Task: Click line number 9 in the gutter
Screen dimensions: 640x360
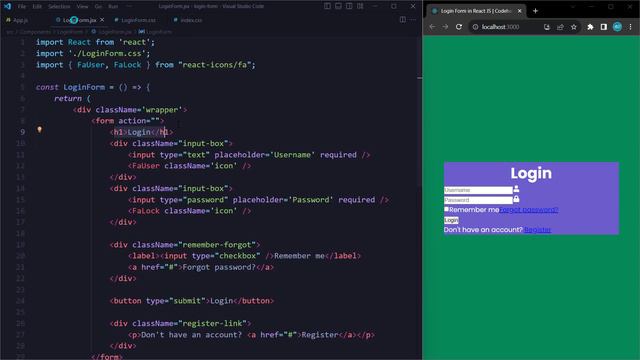Action: tap(22, 132)
